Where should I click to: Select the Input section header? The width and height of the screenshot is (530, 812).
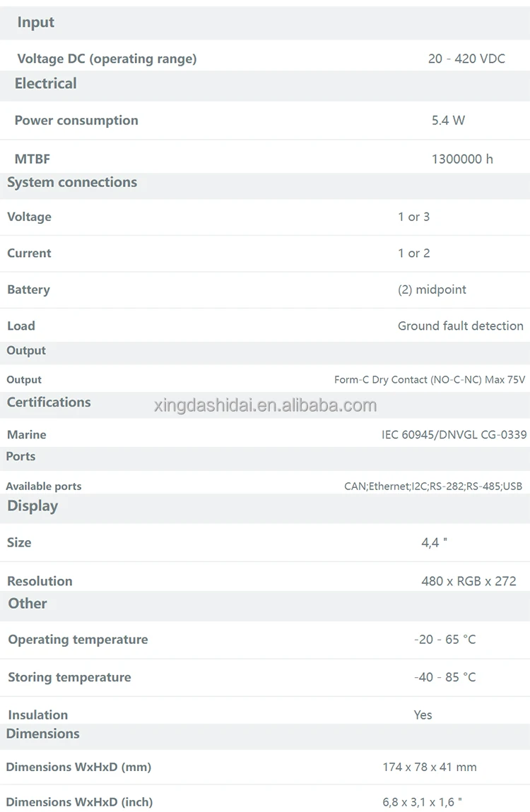36,23
